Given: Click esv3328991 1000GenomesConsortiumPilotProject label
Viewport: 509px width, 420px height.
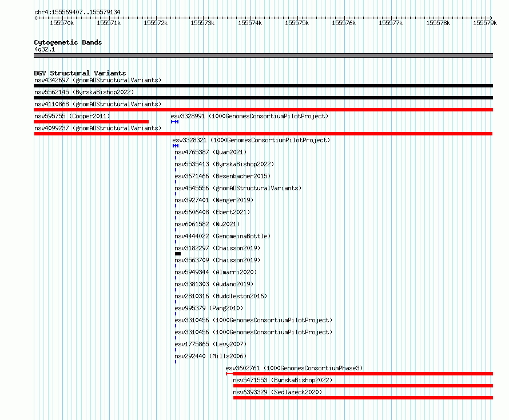Looking at the screenshot, I should tap(249, 116).
